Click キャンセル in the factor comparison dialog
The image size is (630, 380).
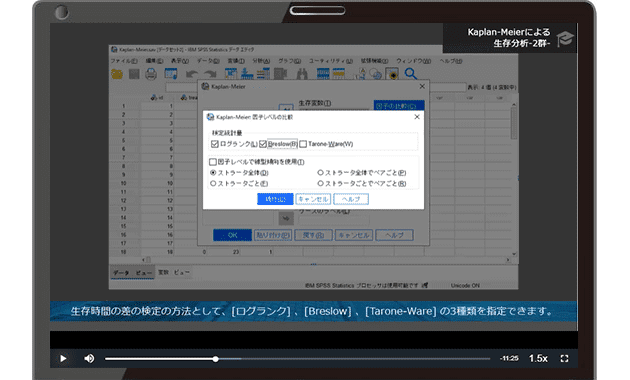point(313,199)
